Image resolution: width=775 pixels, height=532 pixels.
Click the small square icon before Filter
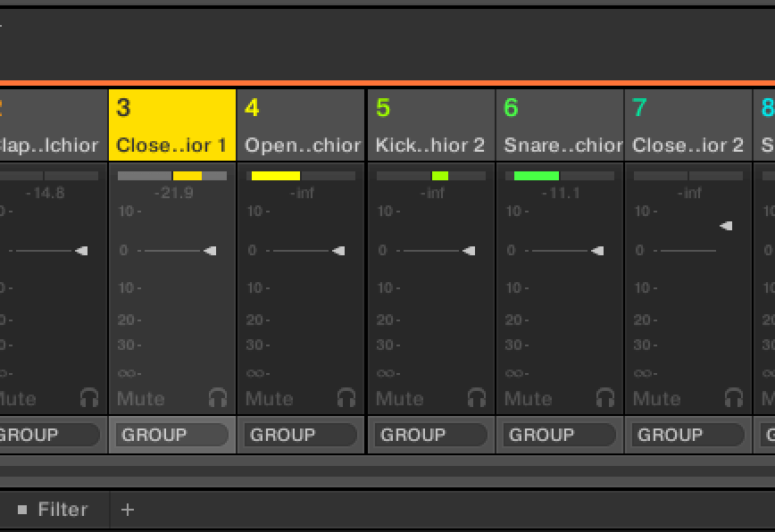pyautogui.click(x=22, y=510)
